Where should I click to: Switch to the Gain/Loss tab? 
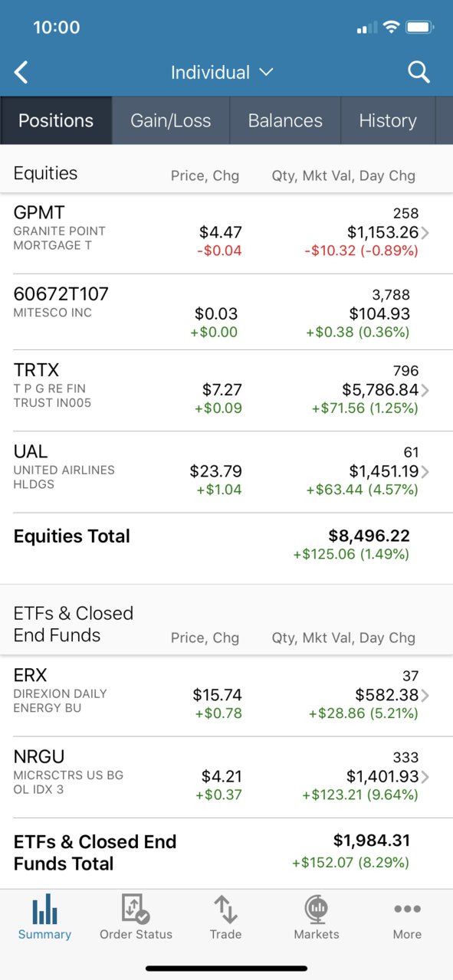(x=170, y=120)
